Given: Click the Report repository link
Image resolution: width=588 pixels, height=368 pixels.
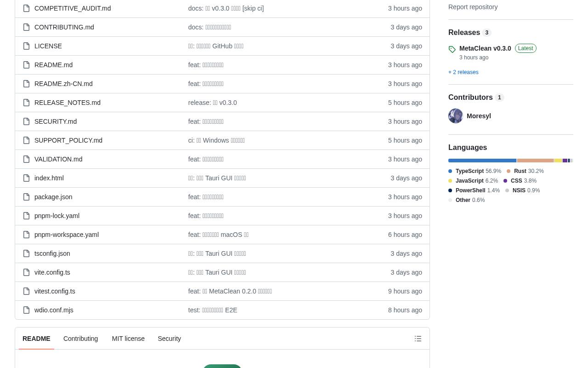Looking at the screenshot, I should point(473,7).
